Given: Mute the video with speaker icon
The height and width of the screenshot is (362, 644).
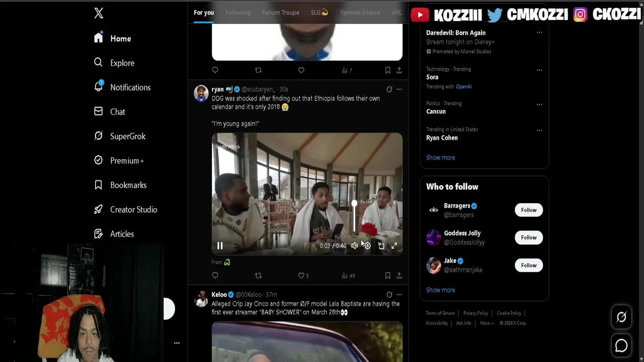Looking at the screenshot, I should tap(354, 246).
